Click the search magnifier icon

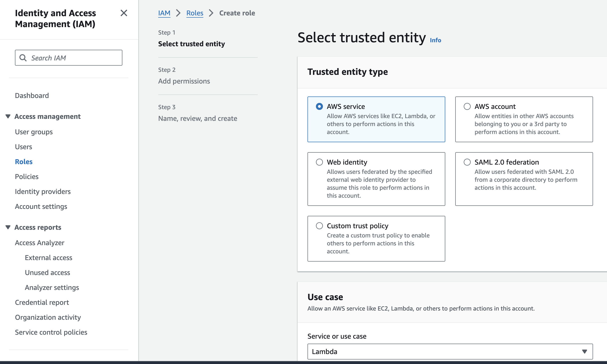tap(23, 58)
